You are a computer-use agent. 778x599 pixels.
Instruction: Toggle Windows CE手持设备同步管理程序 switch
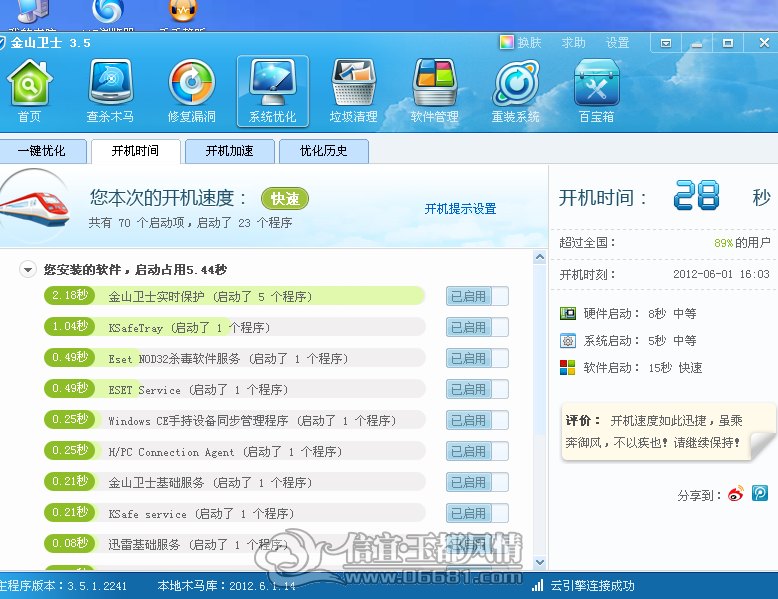point(477,420)
